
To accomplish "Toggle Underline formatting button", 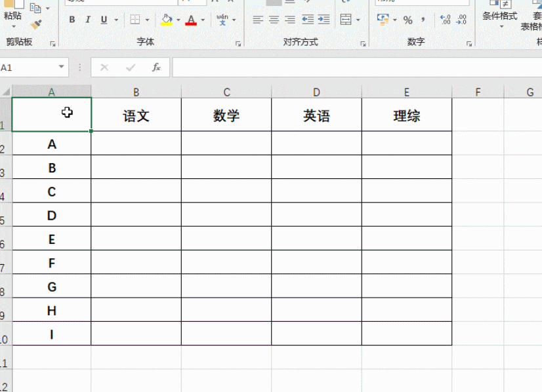I will point(104,20).
